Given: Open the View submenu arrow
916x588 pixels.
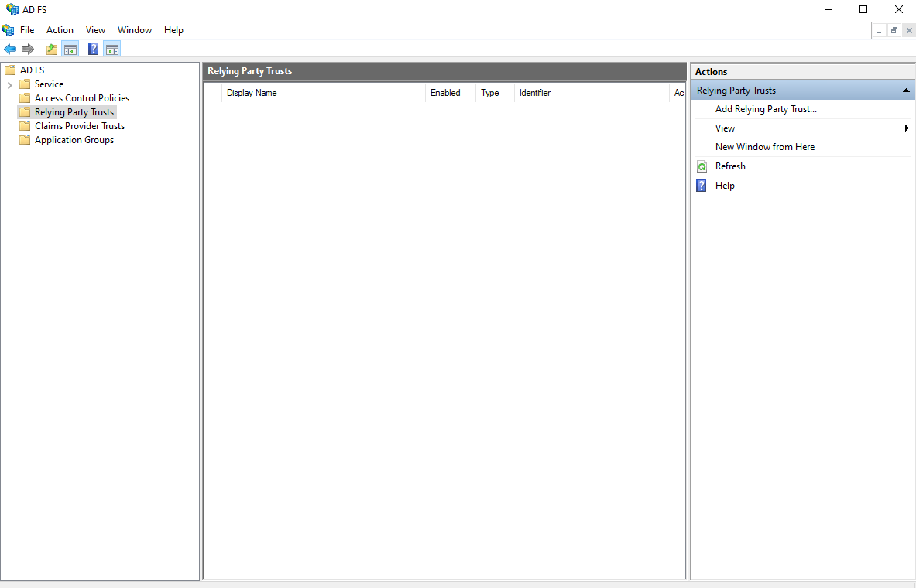Looking at the screenshot, I should (907, 128).
